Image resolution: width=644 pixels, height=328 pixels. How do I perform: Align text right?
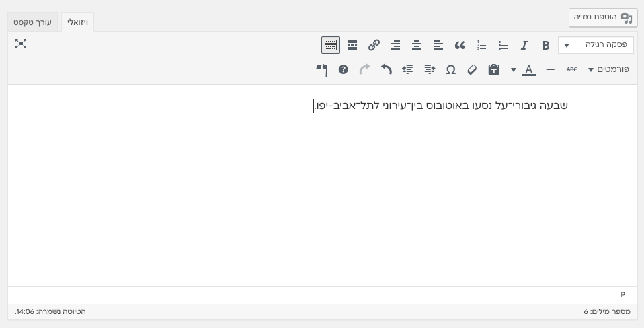point(395,45)
